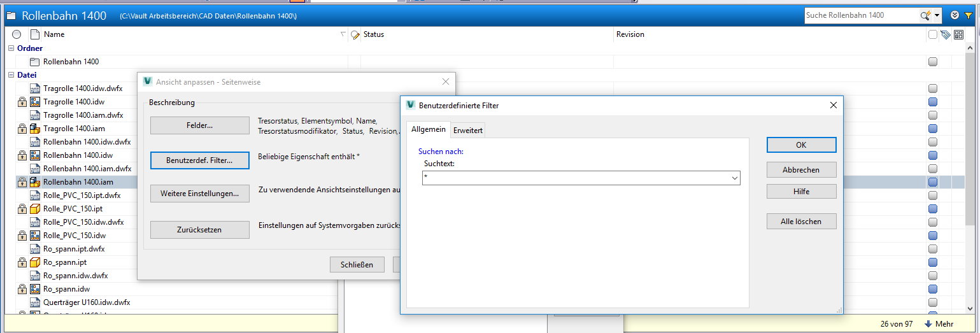Screen dimensions: 980x333
Task: Click the grid layout column header icon
Action: [x=958, y=34]
